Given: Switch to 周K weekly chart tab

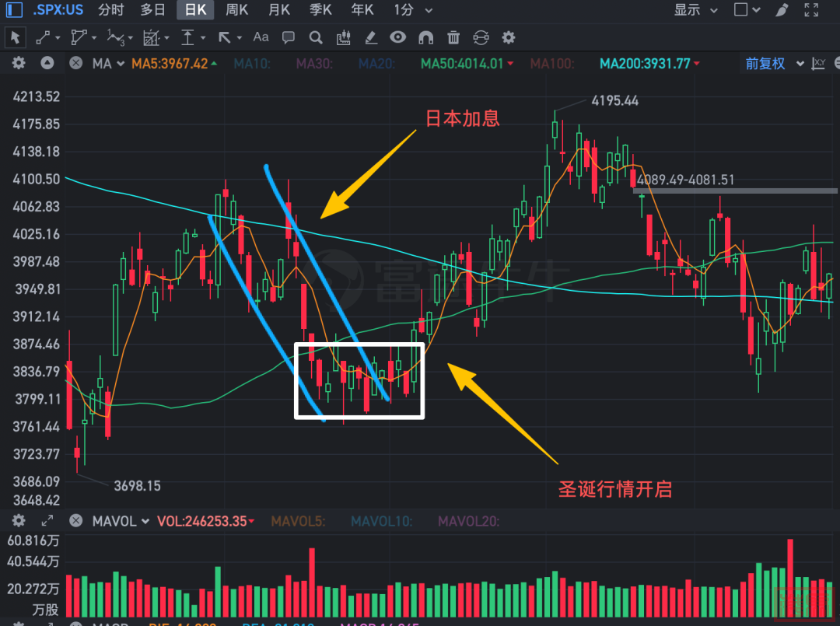Looking at the screenshot, I should click(x=236, y=10).
